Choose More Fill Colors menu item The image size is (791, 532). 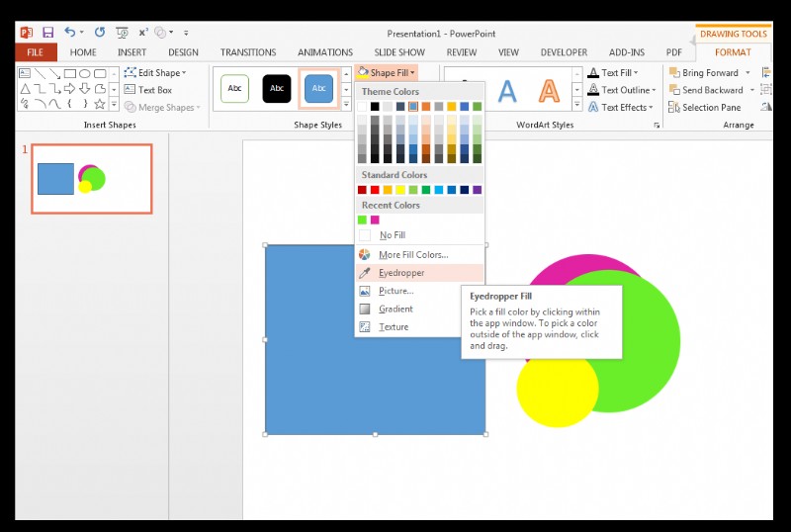click(419, 255)
